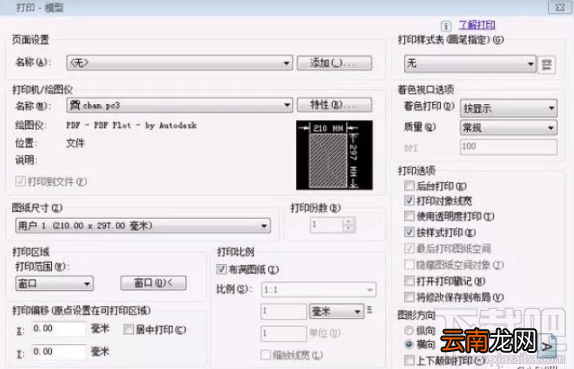Screen dimensions: 574x369
Task: Click the scale lock icon next to 毫米
Action: tap(370, 310)
